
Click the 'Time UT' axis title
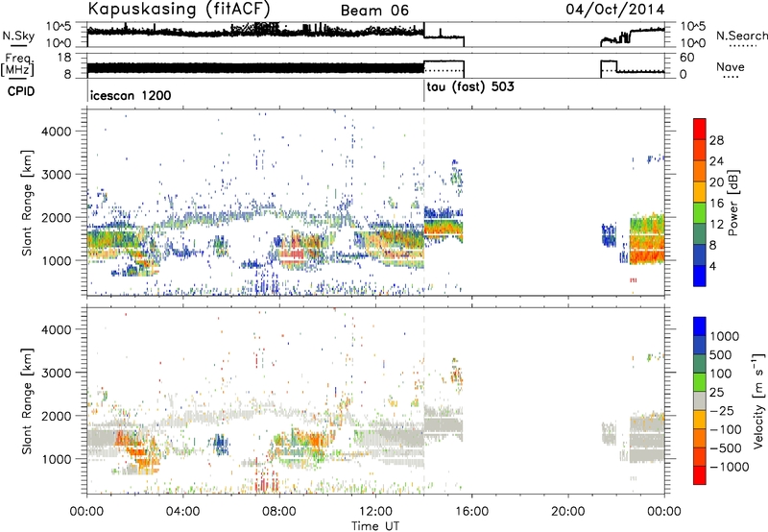tap(375, 525)
